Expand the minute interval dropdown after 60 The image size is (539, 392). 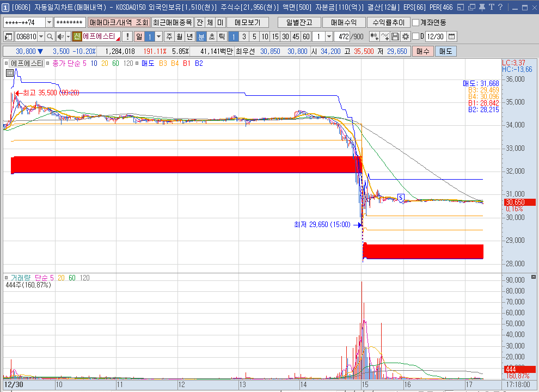pyautogui.click(x=329, y=36)
